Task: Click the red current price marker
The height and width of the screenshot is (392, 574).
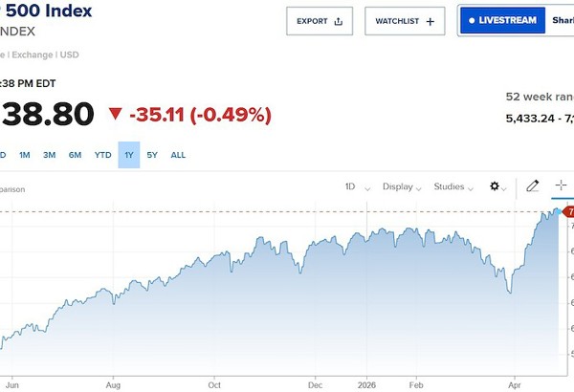Action: [568, 210]
